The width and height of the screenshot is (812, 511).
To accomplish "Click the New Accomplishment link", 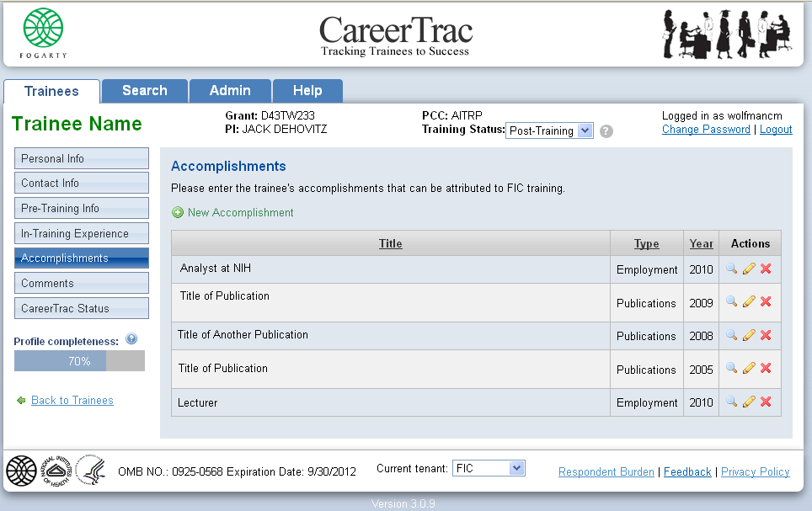I will 240,212.
